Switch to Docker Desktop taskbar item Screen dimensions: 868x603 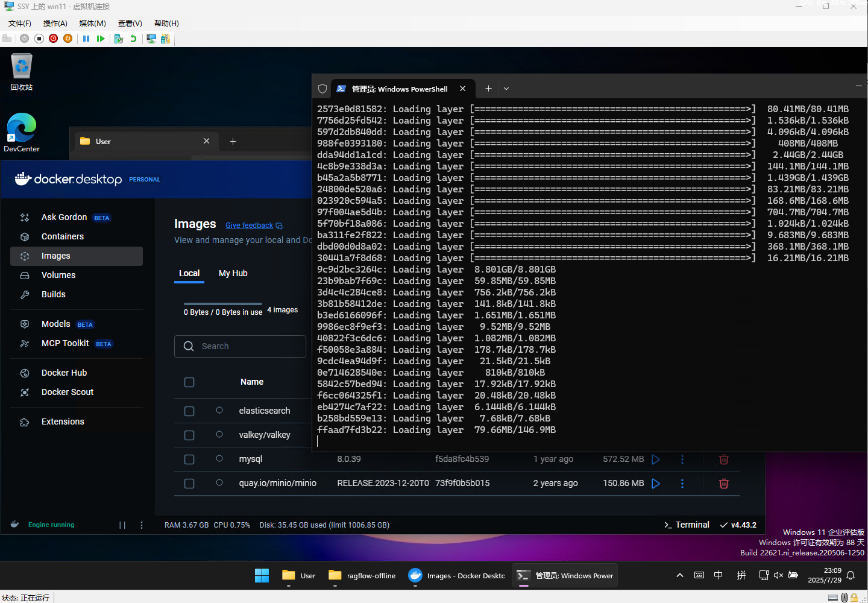457,576
